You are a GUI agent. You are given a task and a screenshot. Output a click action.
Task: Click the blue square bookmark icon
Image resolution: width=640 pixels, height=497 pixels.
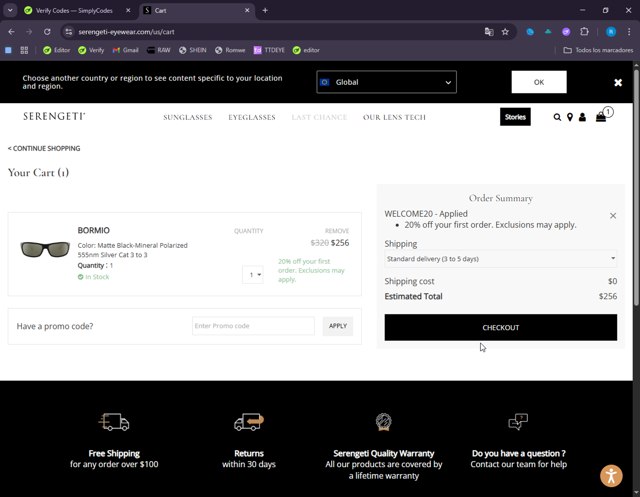pyautogui.click(x=8, y=50)
